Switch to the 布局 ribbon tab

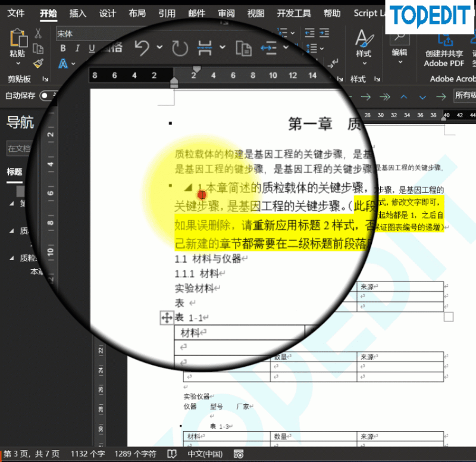(x=137, y=13)
